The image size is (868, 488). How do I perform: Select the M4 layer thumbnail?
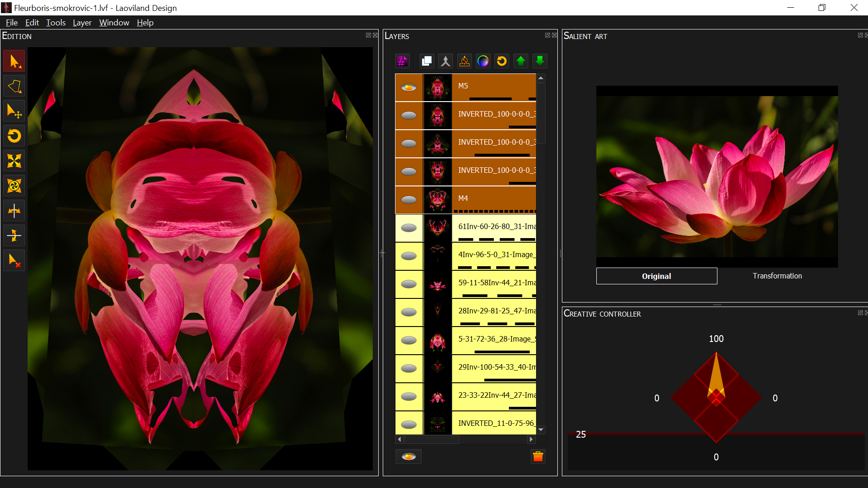438,200
